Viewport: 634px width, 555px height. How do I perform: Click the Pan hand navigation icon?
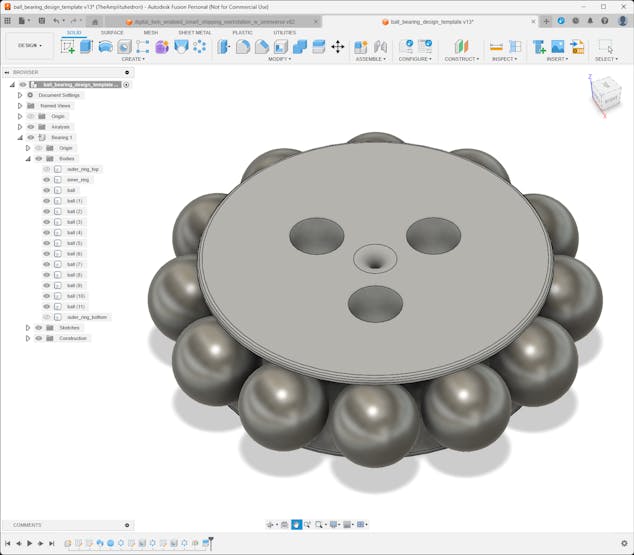coord(297,524)
